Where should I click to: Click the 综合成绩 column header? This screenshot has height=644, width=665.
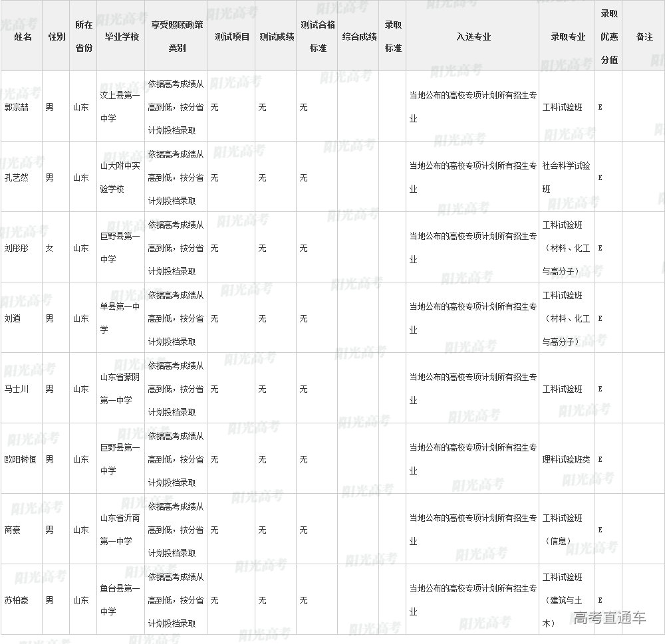tap(359, 37)
